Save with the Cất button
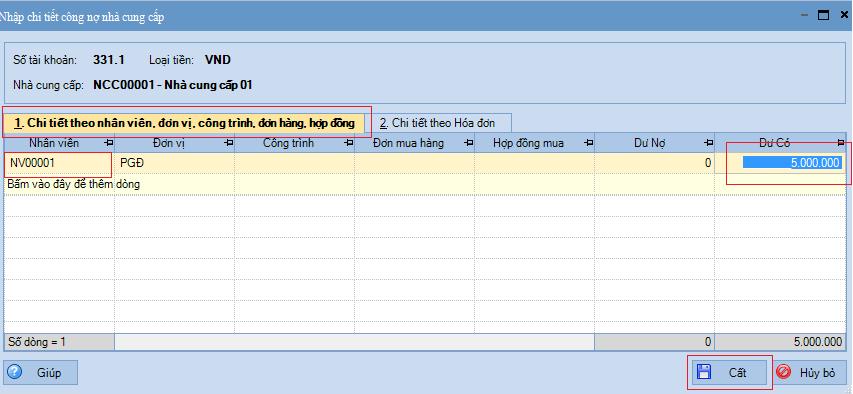Screen dimensions: 853x394 tap(729, 372)
